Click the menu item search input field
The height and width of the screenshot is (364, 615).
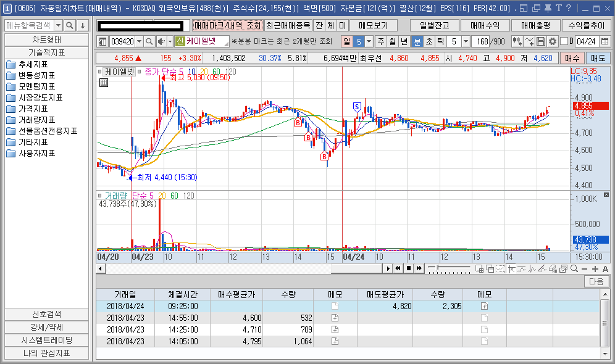pyautogui.click(x=30, y=25)
